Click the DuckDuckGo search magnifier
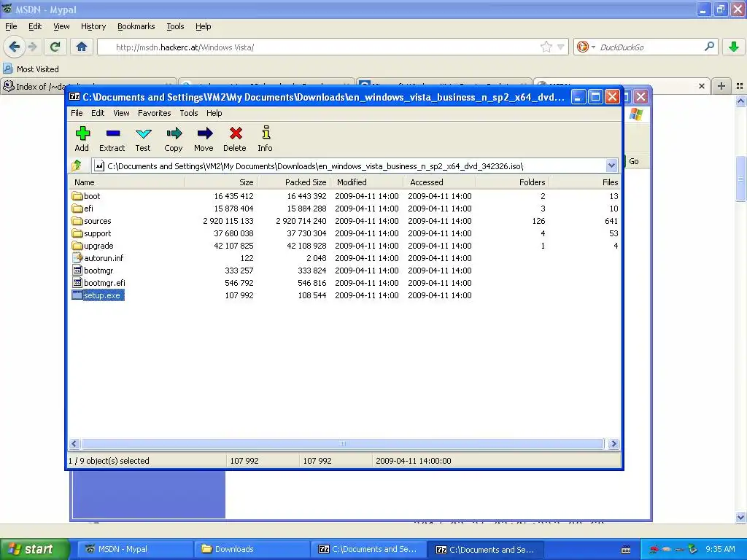Screen dimensions: 747x560 [x=709, y=47]
